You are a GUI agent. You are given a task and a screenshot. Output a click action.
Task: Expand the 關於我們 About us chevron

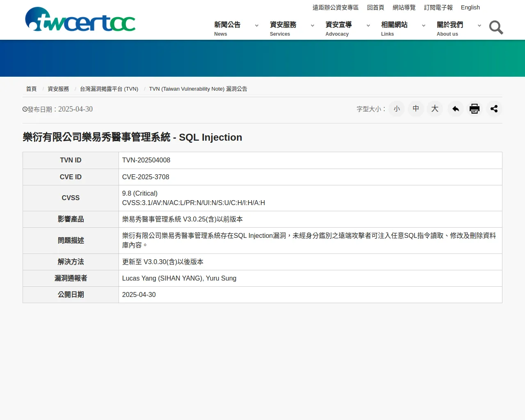tap(479, 25)
